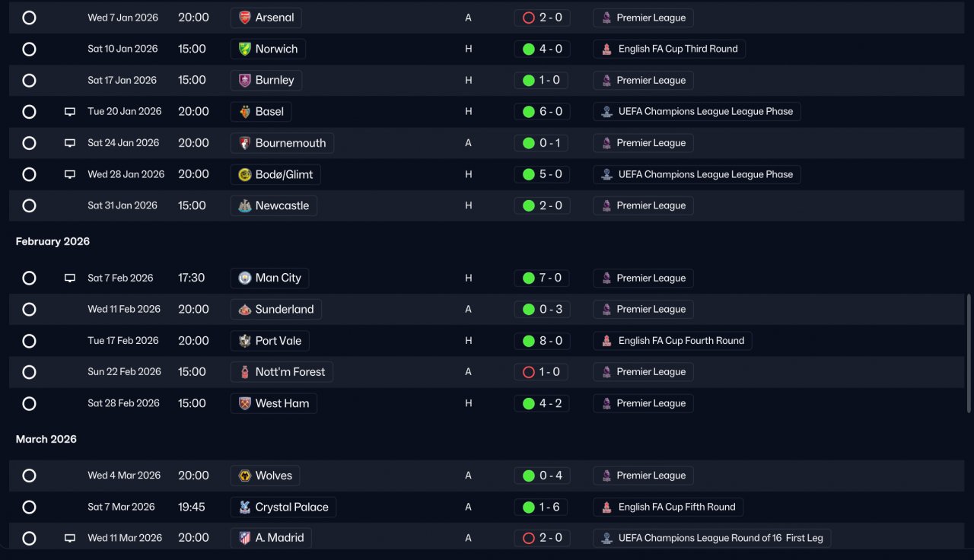Click the FA Cup trophy icon for Norwich match
Viewport: 974px width, 560px height.
pos(606,49)
